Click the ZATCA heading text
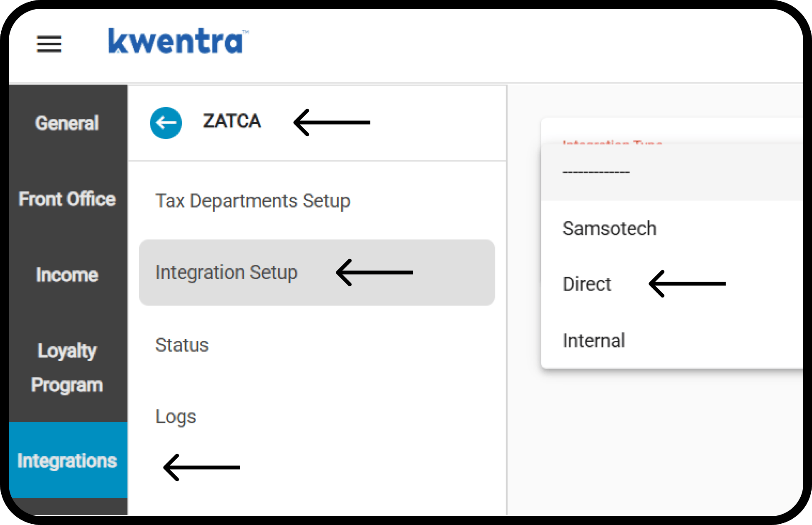 (x=232, y=121)
